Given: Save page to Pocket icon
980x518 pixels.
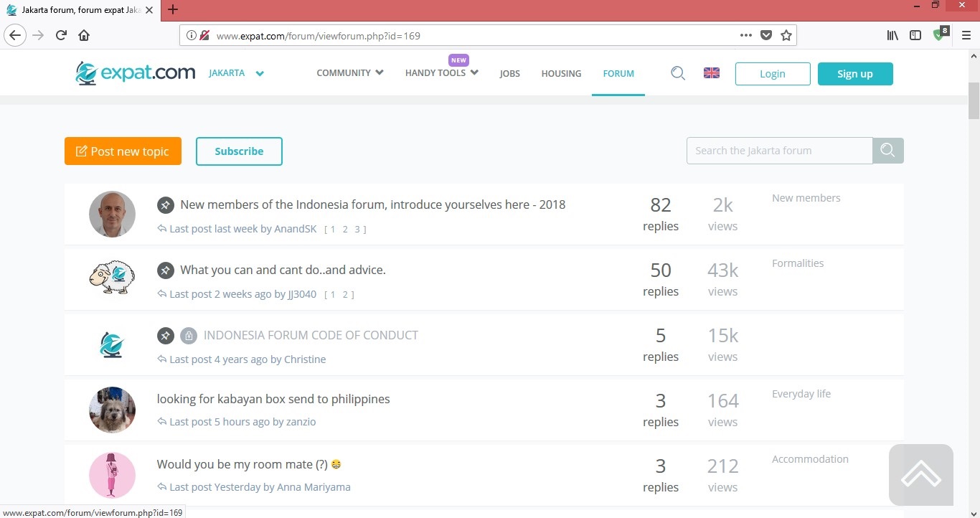Looking at the screenshot, I should tap(766, 35).
